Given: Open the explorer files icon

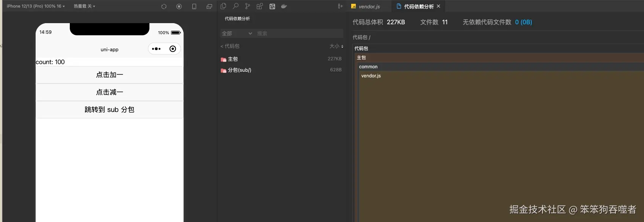Looking at the screenshot, I should tap(223, 6).
